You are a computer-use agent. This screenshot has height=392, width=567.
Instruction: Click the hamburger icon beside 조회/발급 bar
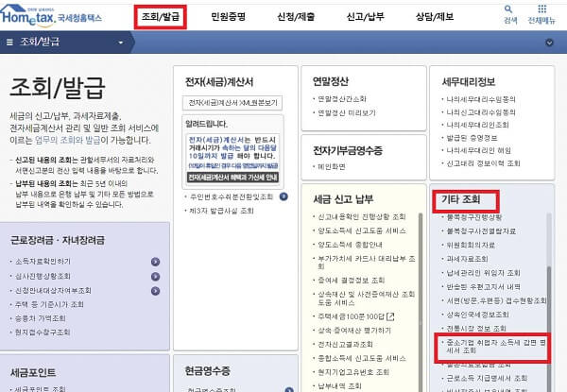[9, 43]
